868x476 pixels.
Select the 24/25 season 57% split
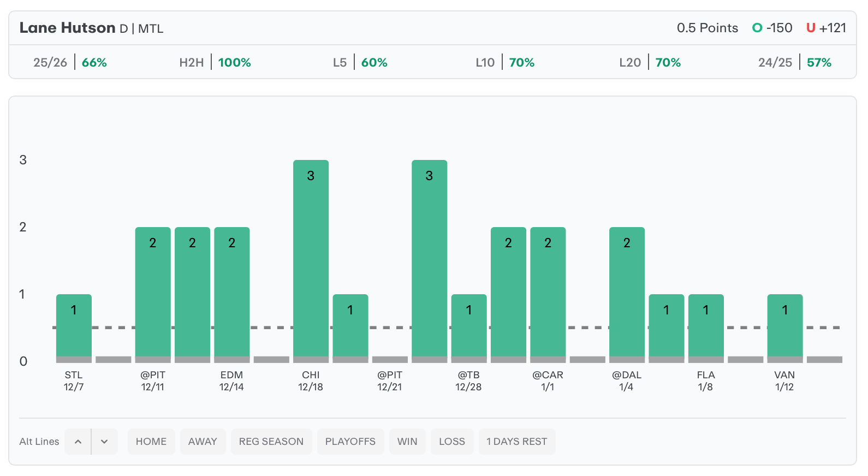(794, 63)
